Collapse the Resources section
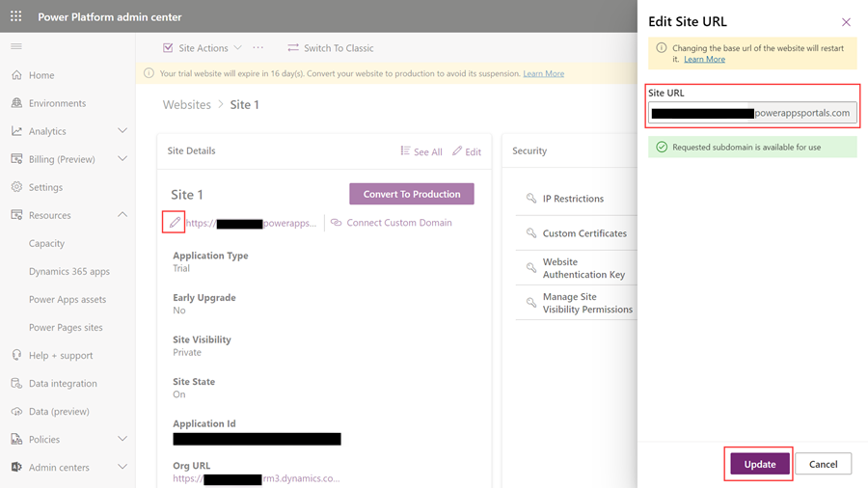The height and width of the screenshot is (488, 868). point(122,215)
